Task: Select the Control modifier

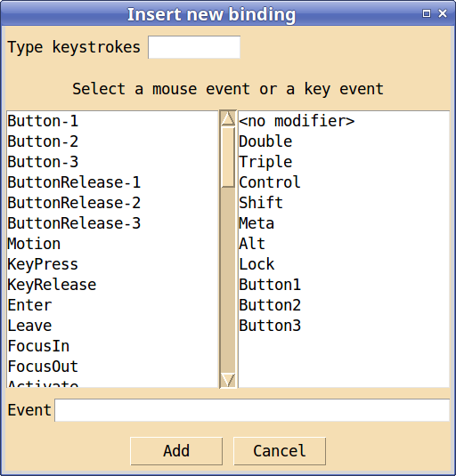Action: (344, 182)
